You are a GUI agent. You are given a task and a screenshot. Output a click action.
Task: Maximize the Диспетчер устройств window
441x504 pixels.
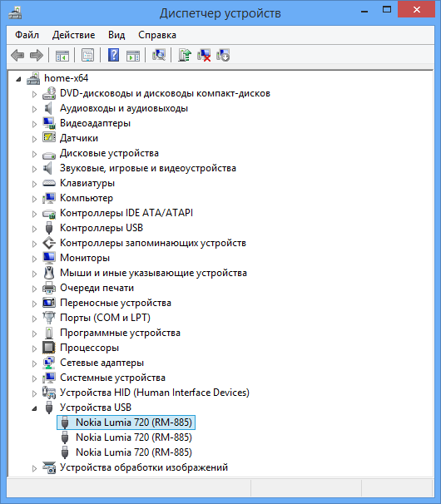pyautogui.click(x=387, y=10)
